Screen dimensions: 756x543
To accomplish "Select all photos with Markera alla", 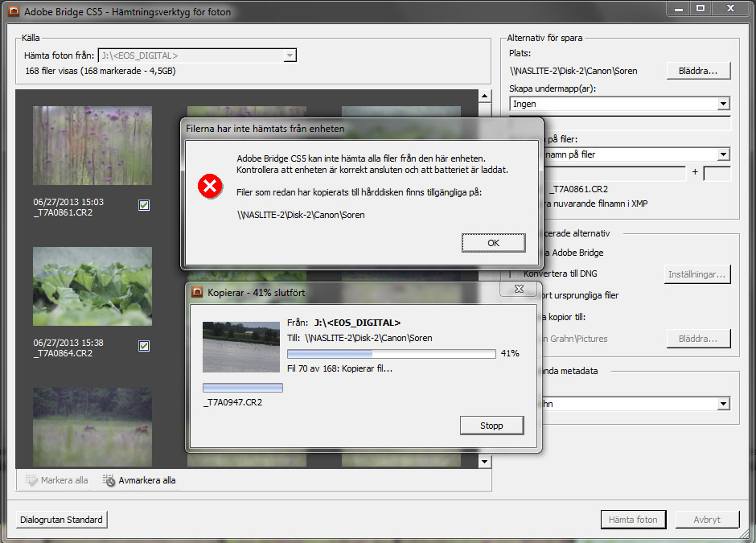I will [57, 480].
